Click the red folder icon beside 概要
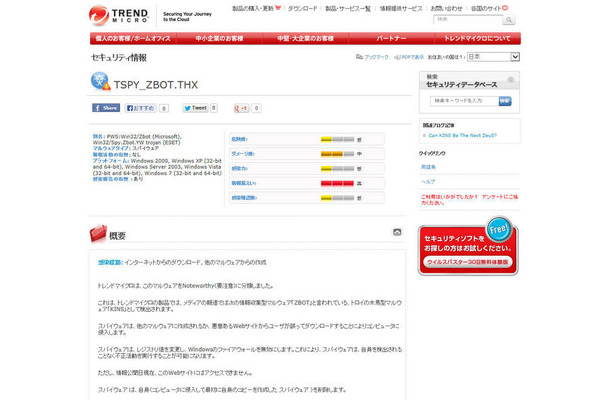 point(98,233)
